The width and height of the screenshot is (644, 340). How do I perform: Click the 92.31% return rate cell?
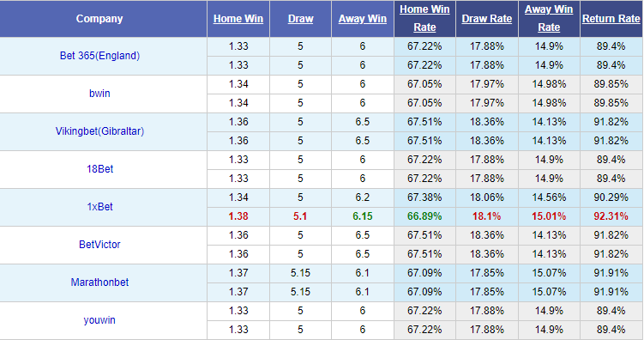[611, 216]
